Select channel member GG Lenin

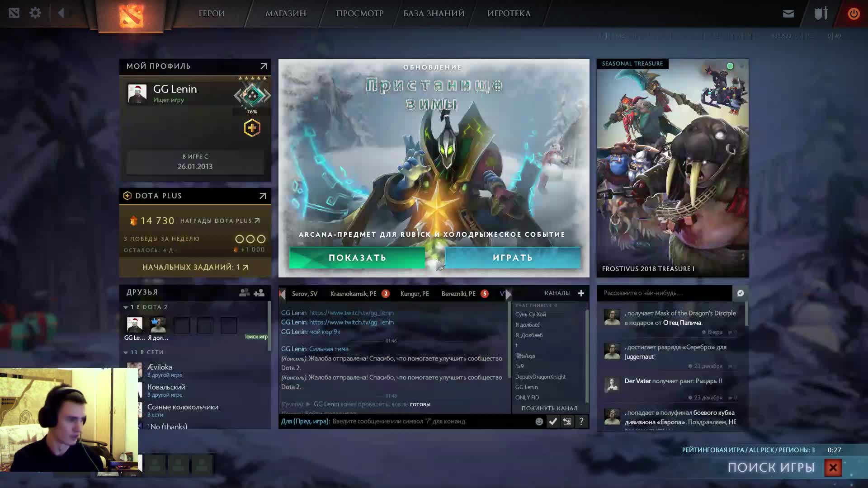[527, 387]
